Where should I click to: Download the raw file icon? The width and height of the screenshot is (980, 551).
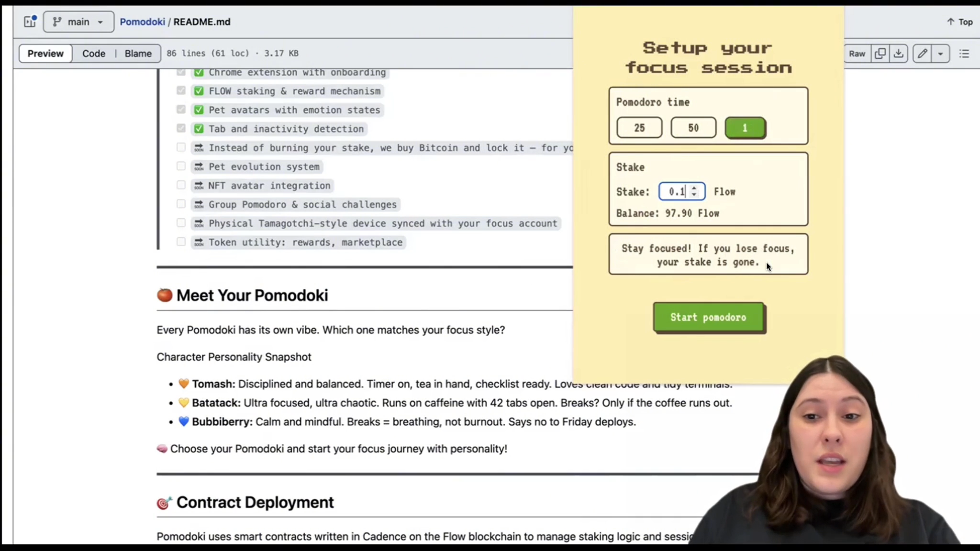tap(898, 54)
